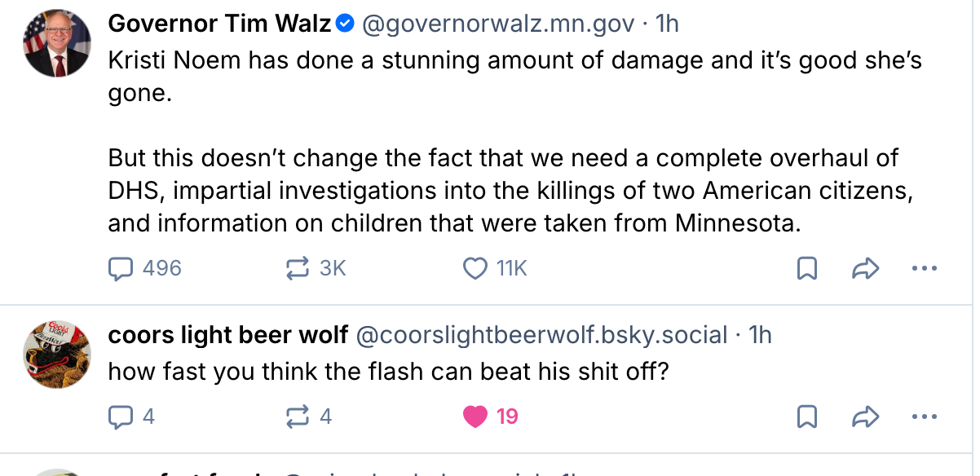Click the blue verified badge beside Tim Walz
This screenshot has height=476, width=980.
(x=345, y=24)
